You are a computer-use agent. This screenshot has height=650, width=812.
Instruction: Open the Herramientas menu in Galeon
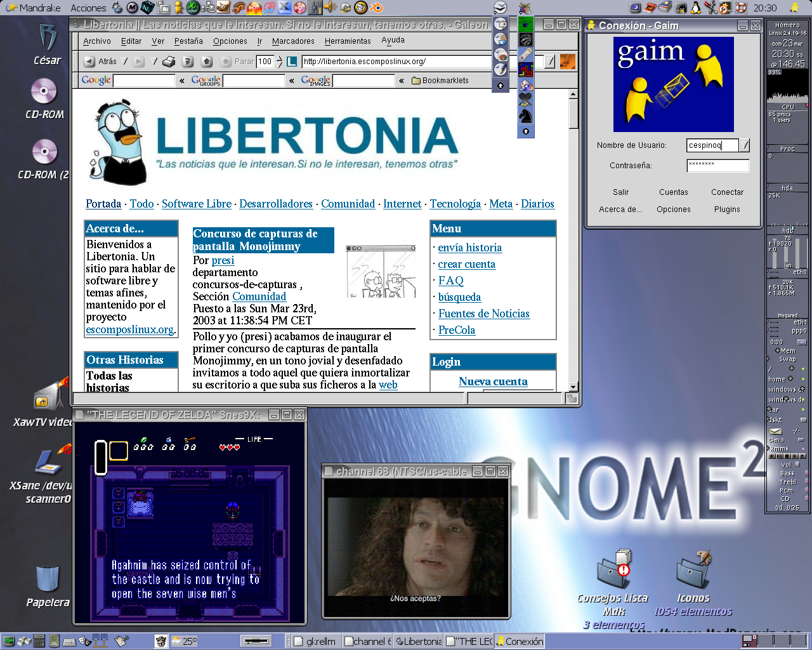(348, 41)
